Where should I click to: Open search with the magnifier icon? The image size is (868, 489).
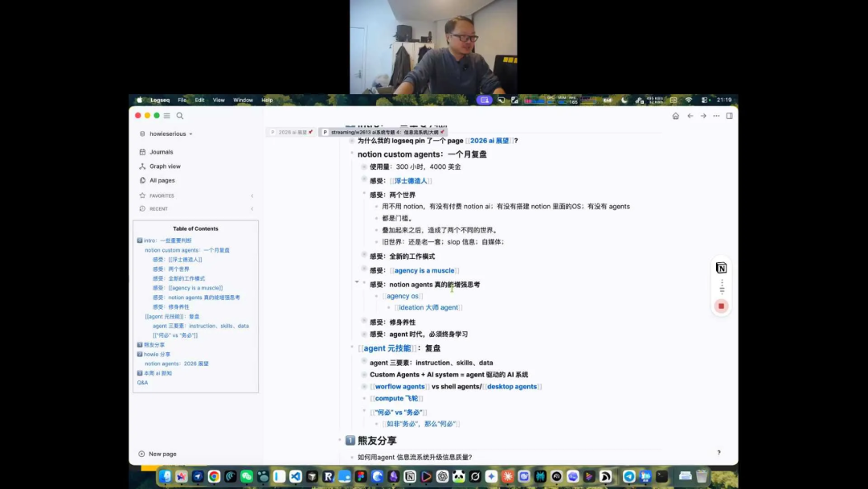pyautogui.click(x=180, y=116)
